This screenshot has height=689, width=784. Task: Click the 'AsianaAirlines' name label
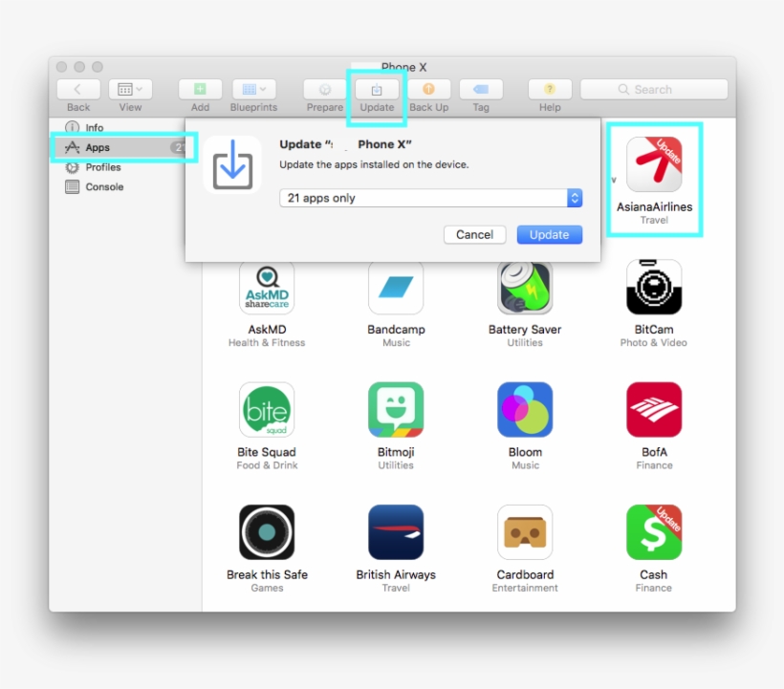pos(655,206)
